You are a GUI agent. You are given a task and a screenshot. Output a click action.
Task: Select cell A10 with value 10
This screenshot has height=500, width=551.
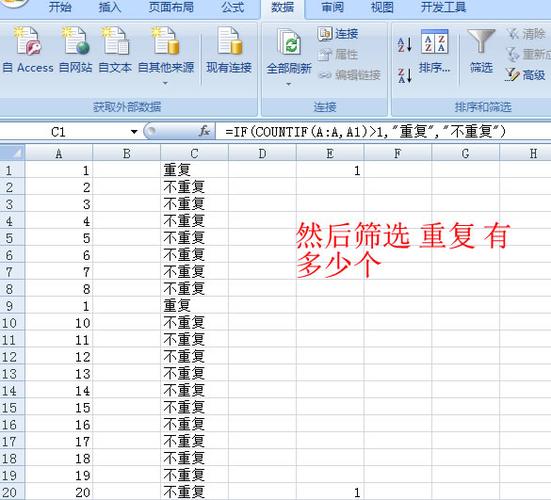click(x=59, y=323)
